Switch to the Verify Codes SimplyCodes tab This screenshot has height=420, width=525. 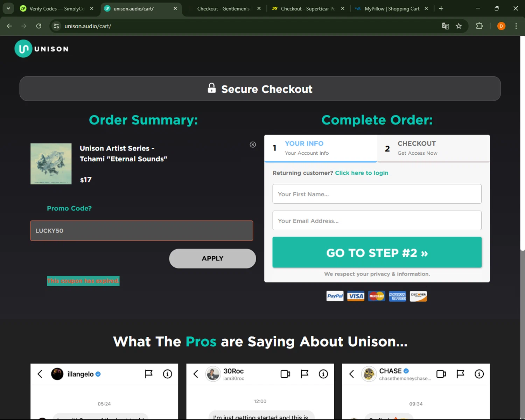tap(57, 8)
